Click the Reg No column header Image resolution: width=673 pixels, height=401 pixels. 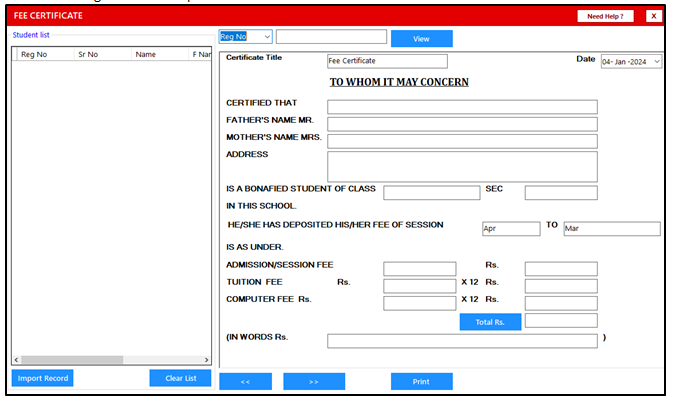coord(45,54)
